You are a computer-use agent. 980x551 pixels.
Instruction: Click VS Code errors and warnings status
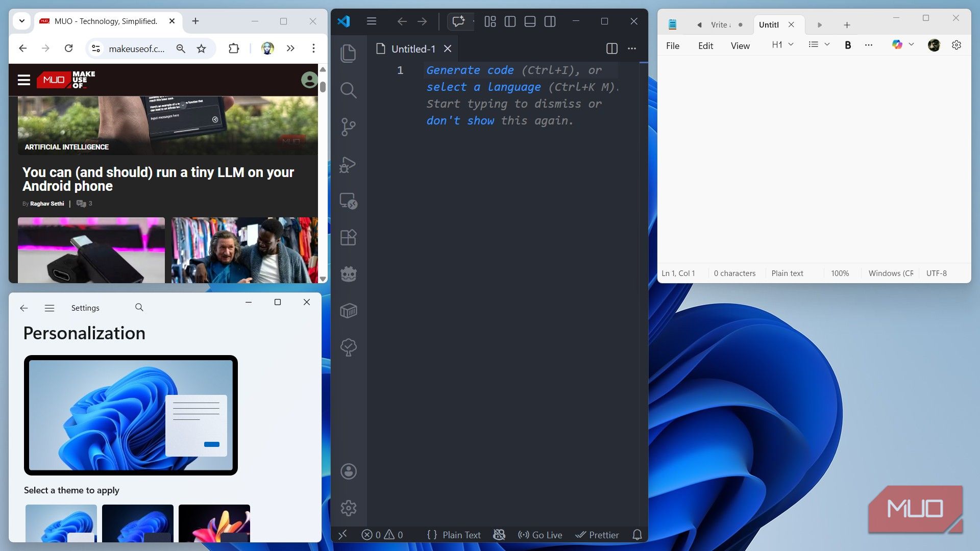382,535
